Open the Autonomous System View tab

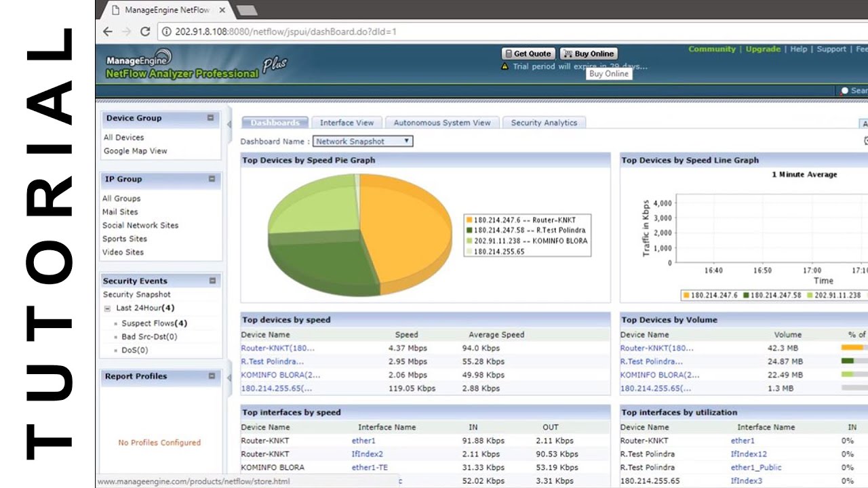[x=442, y=123]
